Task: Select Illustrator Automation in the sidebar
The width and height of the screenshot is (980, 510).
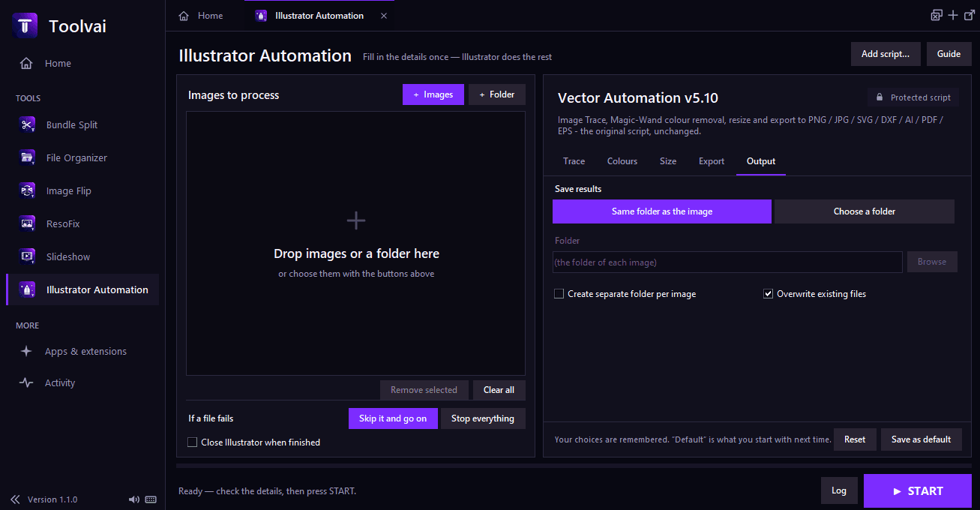Action: [x=82, y=289]
